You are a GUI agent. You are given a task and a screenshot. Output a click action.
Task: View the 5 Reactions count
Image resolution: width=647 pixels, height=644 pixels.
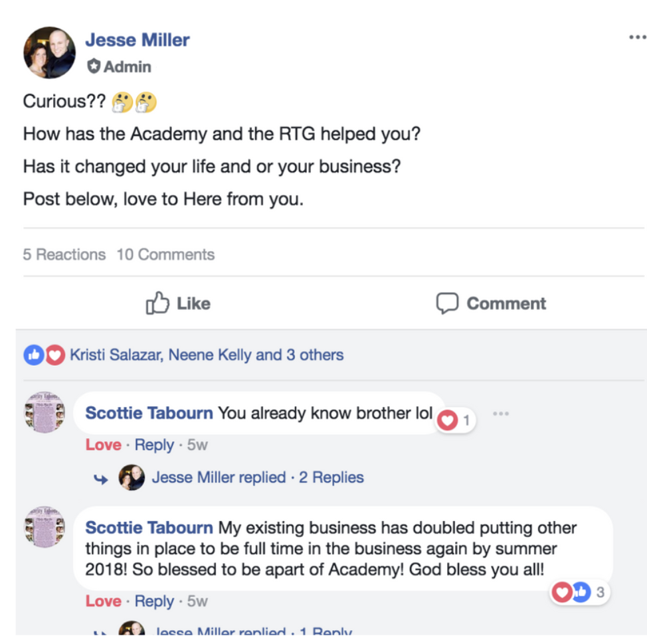(64, 254)
